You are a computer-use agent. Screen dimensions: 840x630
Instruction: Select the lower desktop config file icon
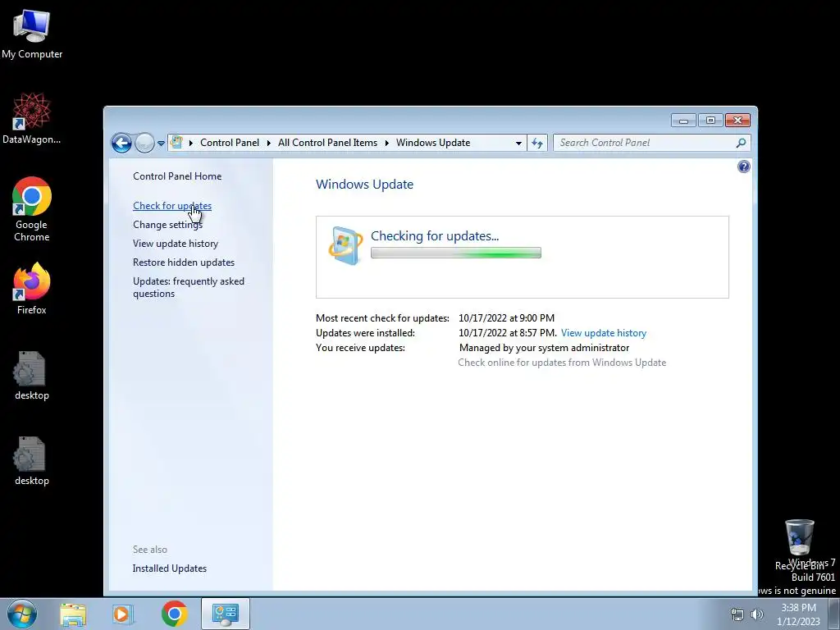(32, 461)
